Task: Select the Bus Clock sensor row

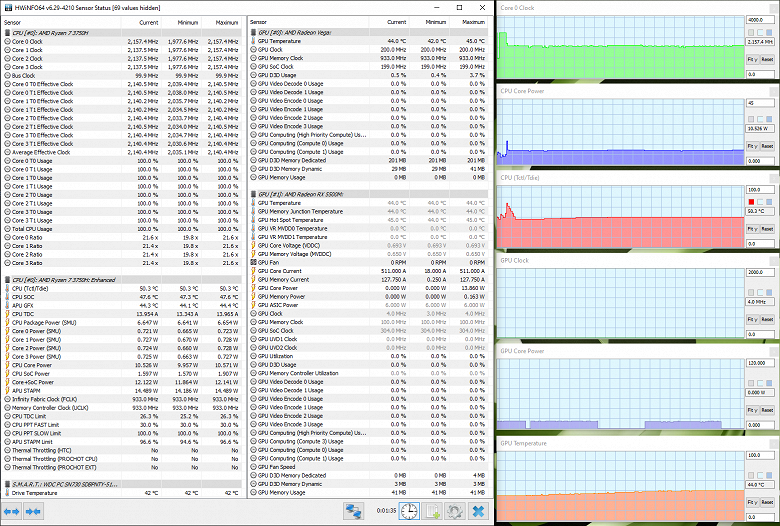Action: tap(122, 76)
